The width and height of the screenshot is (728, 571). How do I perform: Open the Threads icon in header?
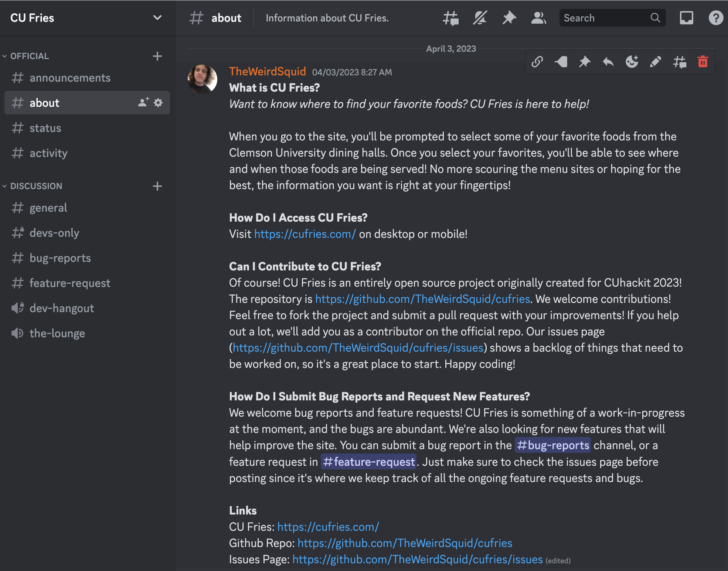coord(450,18)
